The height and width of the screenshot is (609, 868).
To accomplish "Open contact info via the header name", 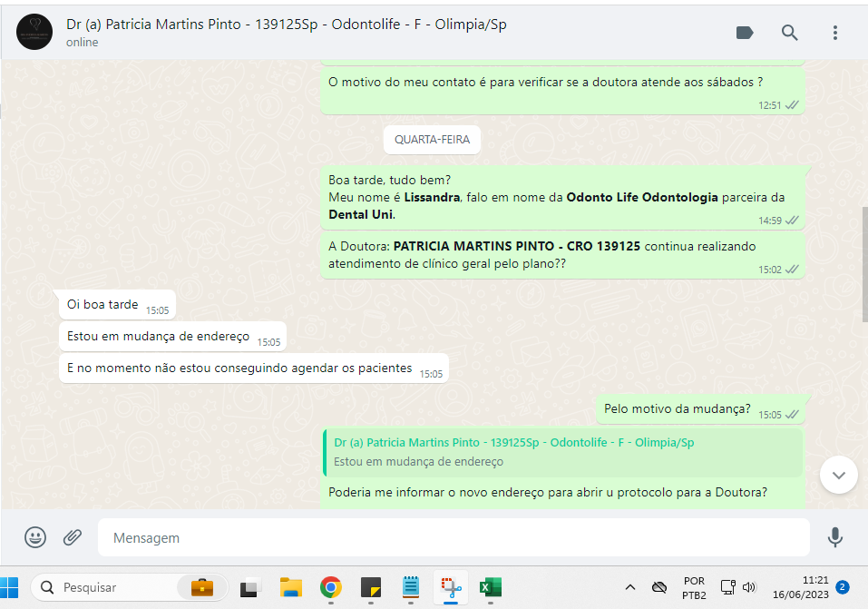I will [287, 25].
